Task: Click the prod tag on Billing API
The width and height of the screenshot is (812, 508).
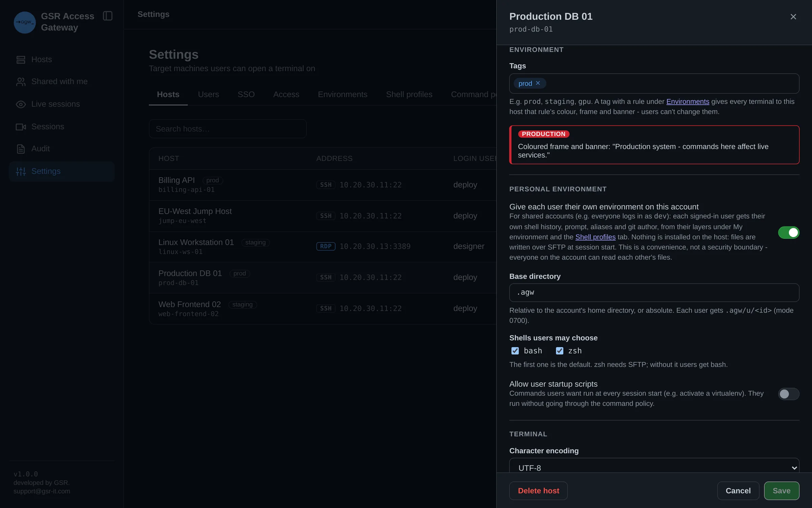Action: (x=212, y=181)
